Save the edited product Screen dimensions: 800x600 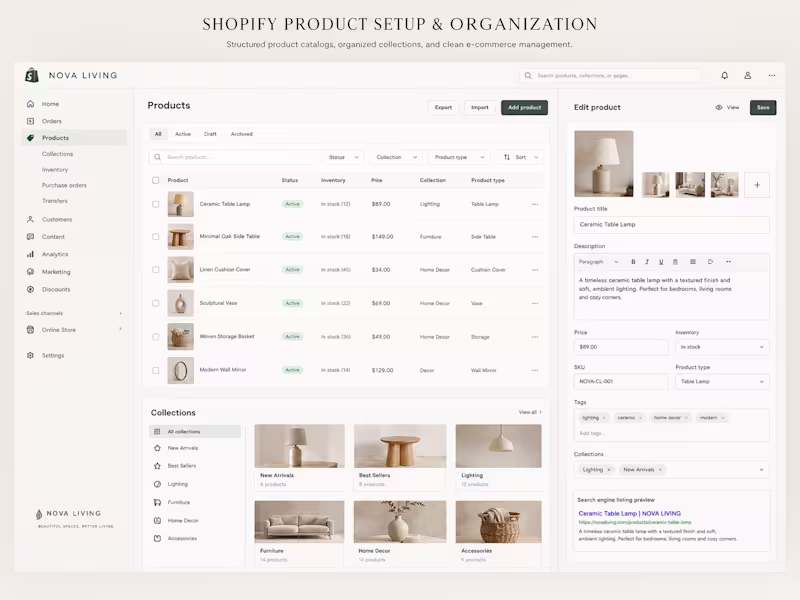pyautogui.click(x=763, y=108)
